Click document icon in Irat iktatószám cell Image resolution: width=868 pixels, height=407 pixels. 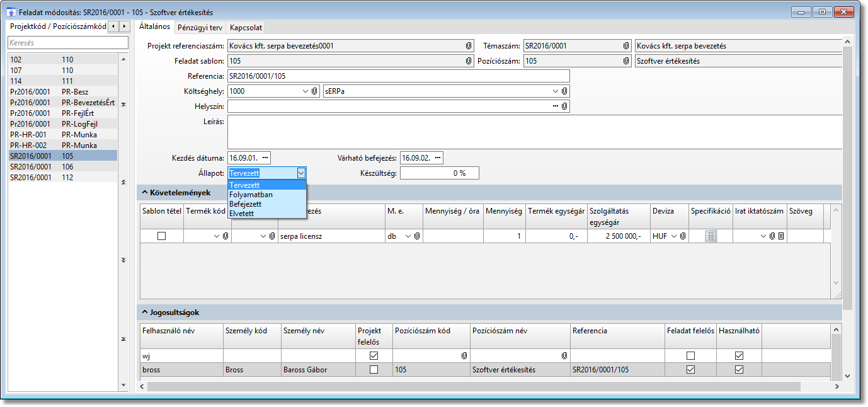coord(781,236)
